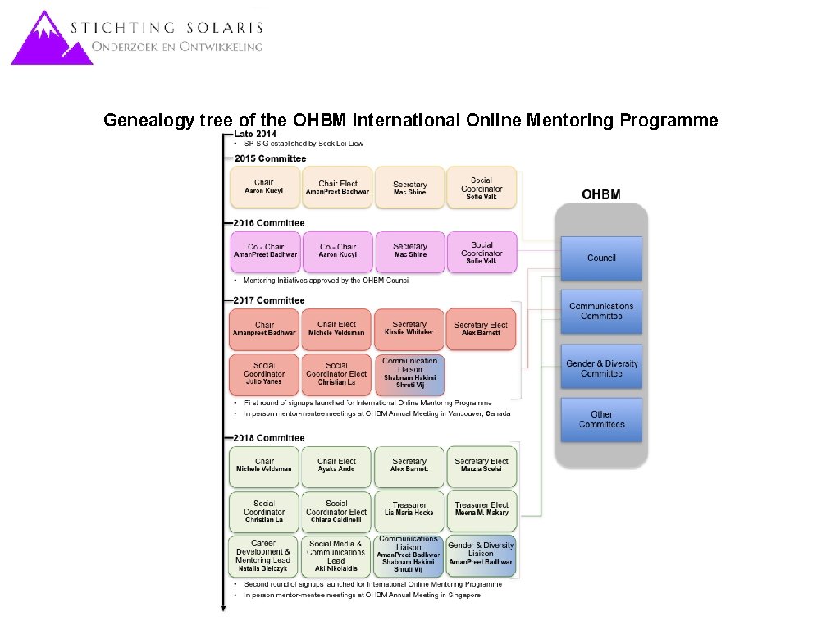The width and height of the screenshot is (840, 630).
Task: Click the '2017 Committee' timeline heading
Action: [269, 300]
